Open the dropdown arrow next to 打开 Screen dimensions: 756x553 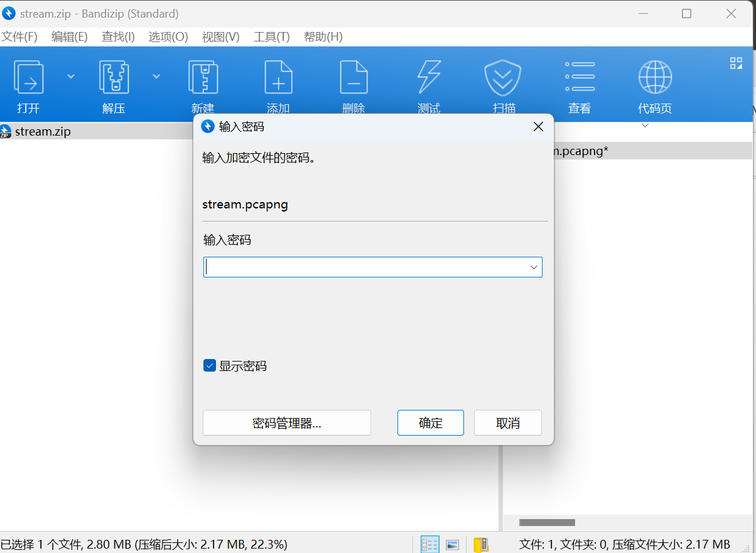pyautogui.click(x=71, y=76)
